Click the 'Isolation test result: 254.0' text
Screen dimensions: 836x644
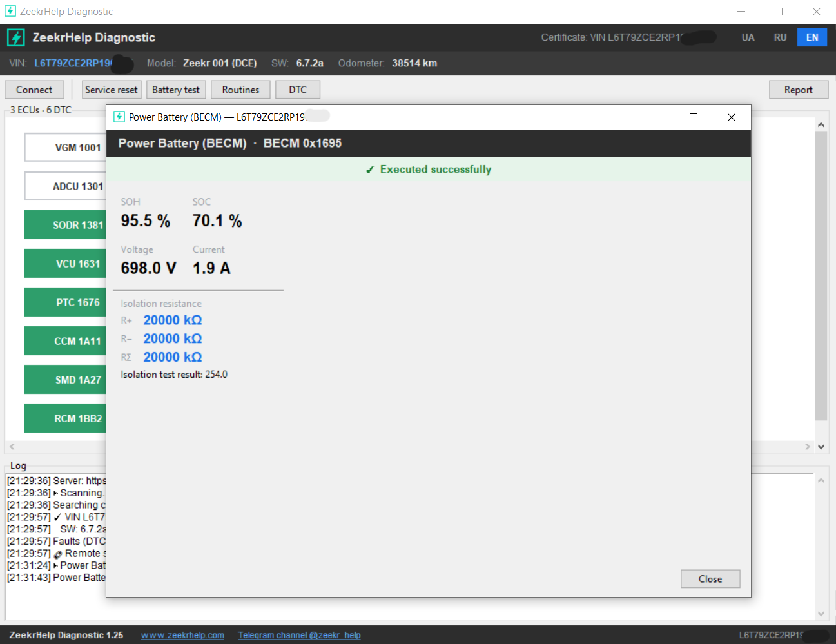click(174, 375)
